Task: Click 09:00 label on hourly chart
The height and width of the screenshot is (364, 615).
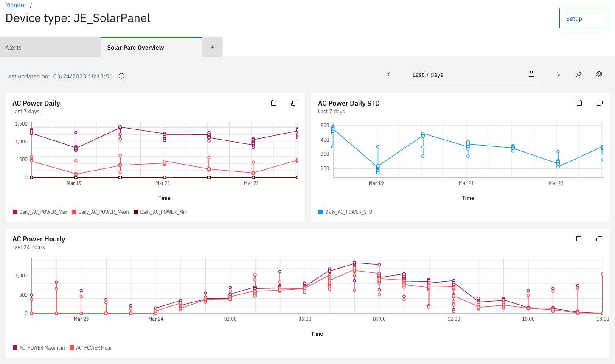Action: pyautogui.click(x=379, y=319)
